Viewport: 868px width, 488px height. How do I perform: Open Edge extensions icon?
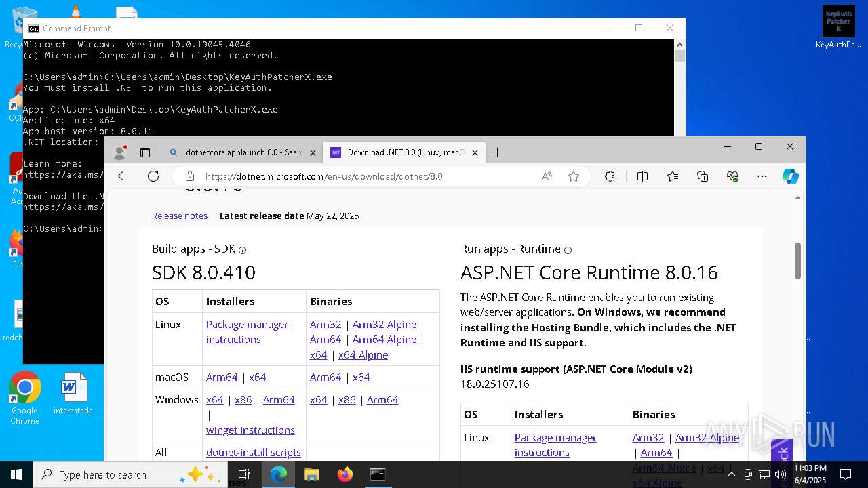coord(610,176)
